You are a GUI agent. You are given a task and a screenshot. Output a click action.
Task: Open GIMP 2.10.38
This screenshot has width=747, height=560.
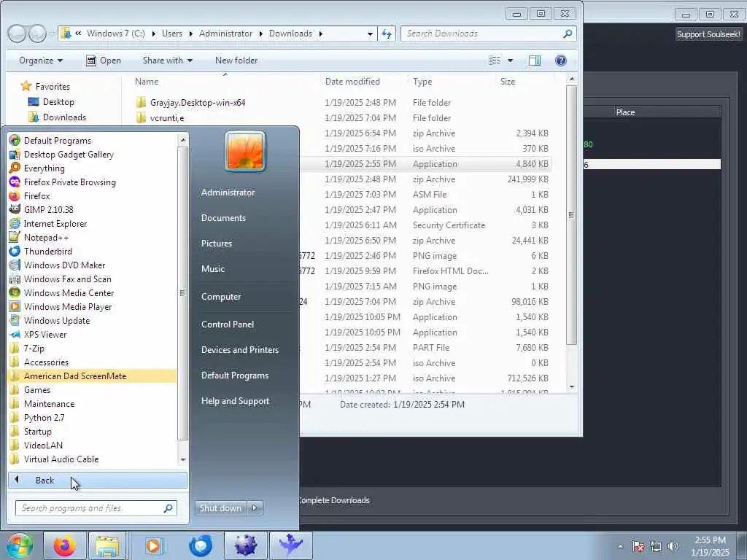coord(48,209)
